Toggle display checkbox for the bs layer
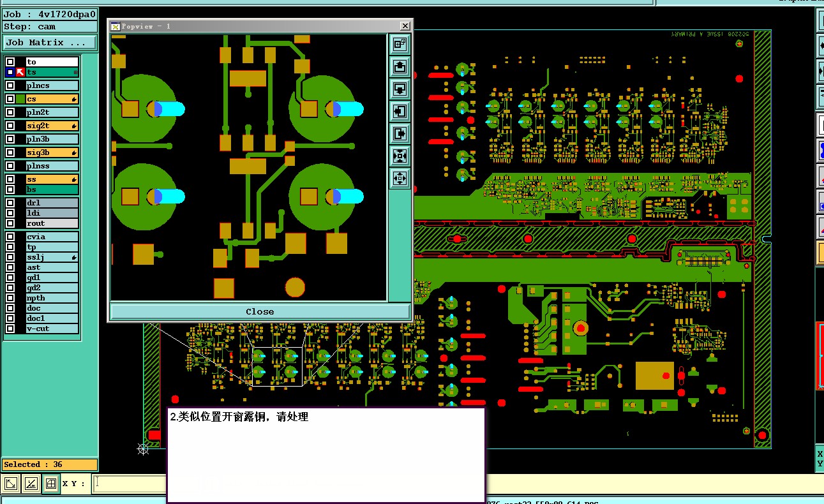Screen dimensions: 824x504 tap(10, 189)
